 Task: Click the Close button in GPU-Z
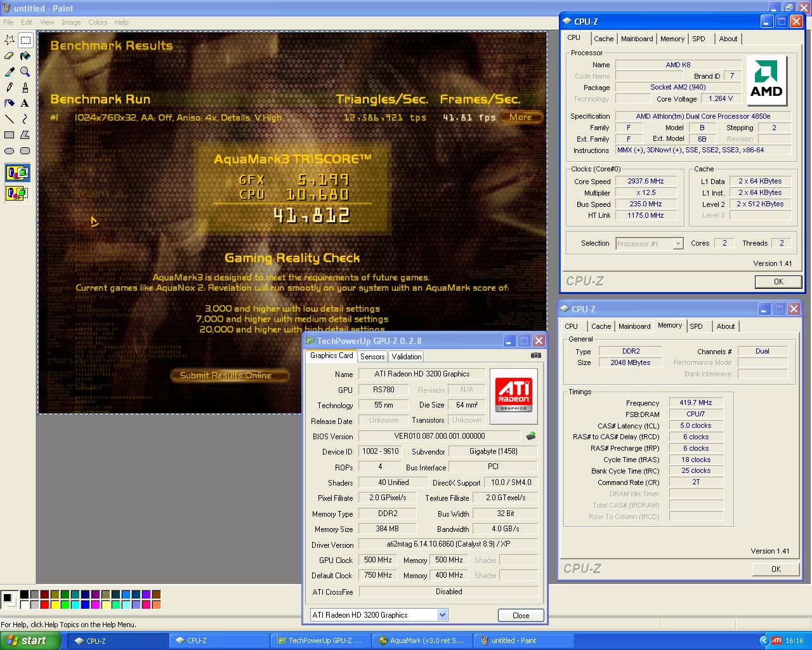[521, 615]
